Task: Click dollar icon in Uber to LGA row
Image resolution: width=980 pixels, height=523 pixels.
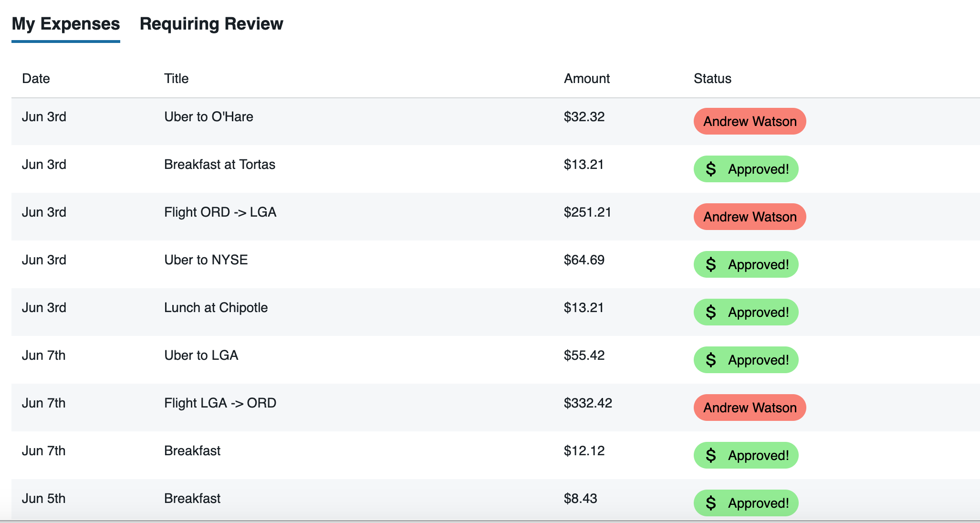Action: [711, 360]
